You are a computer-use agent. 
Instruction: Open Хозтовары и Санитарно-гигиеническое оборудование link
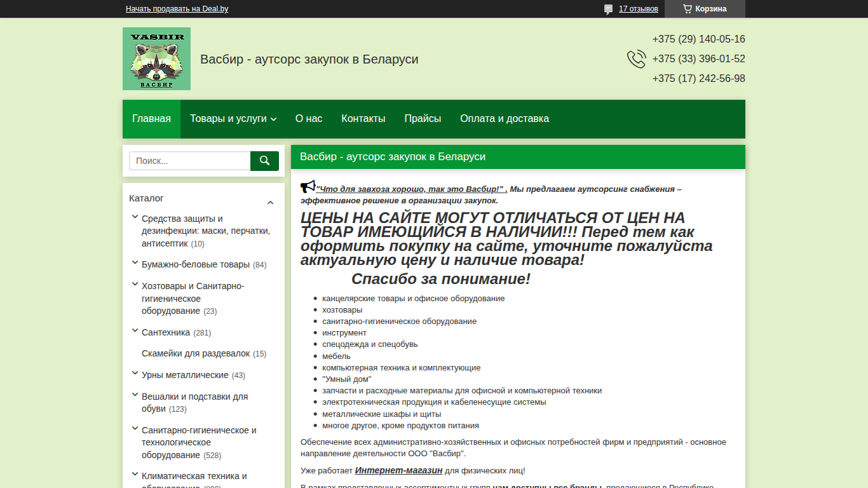(193, 299)
